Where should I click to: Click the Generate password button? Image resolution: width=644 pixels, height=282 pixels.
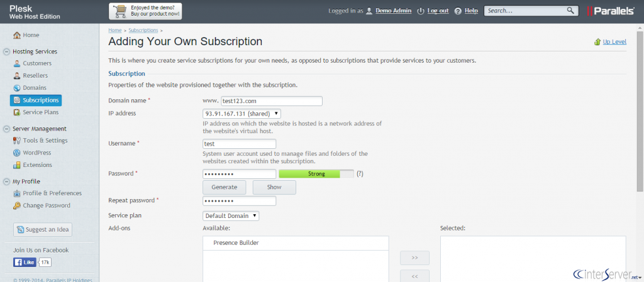[225, 187]
